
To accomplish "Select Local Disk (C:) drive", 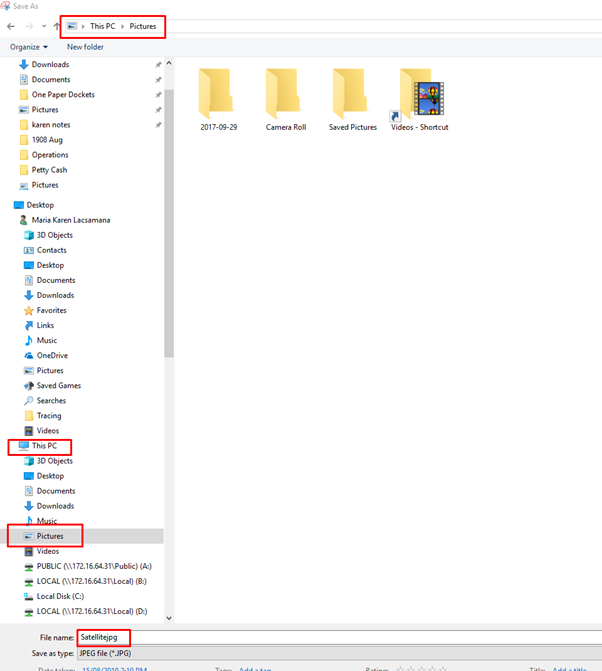I will tap(54, 596).
